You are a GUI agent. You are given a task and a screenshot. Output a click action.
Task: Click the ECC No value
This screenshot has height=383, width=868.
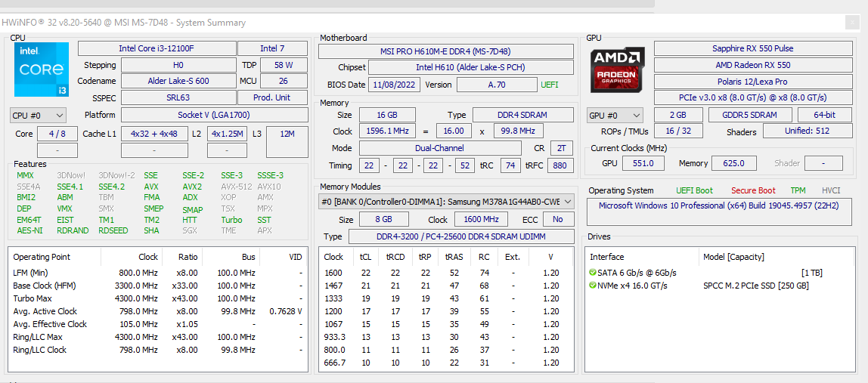[x=558, y=220]
